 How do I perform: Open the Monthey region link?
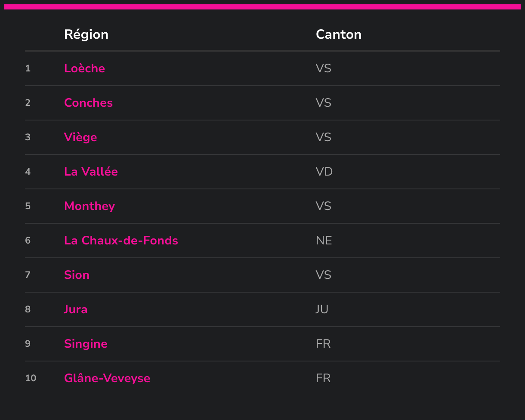(90, 206)
